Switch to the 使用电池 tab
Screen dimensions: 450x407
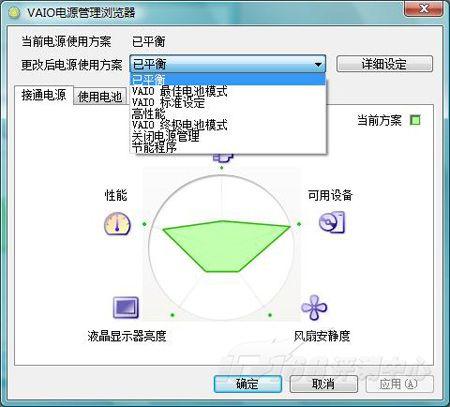100,97
